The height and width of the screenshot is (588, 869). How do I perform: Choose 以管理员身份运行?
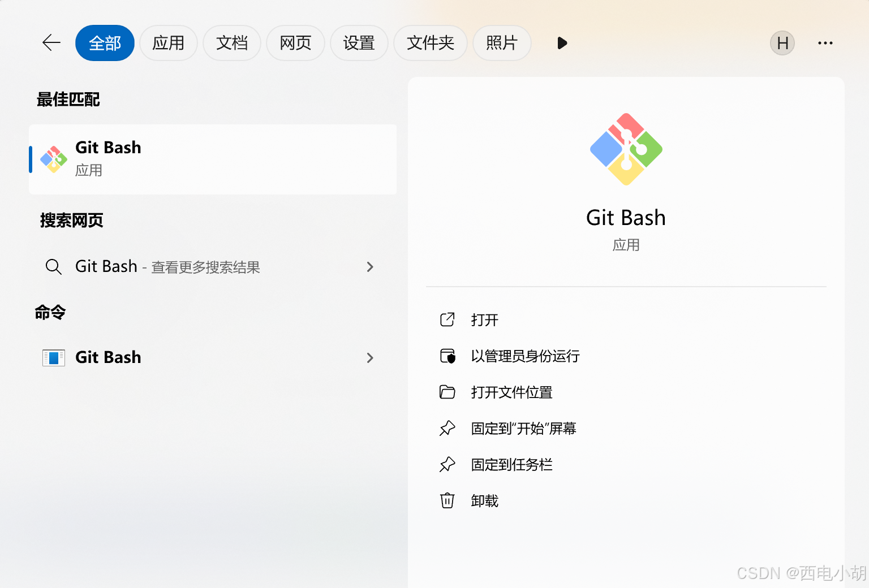tap(526, 356)
